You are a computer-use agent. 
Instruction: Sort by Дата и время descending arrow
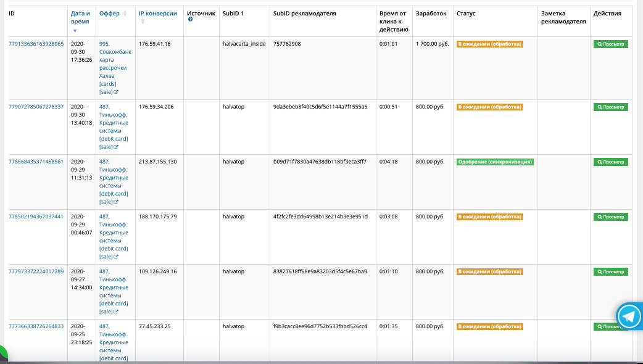click(75, 30)
